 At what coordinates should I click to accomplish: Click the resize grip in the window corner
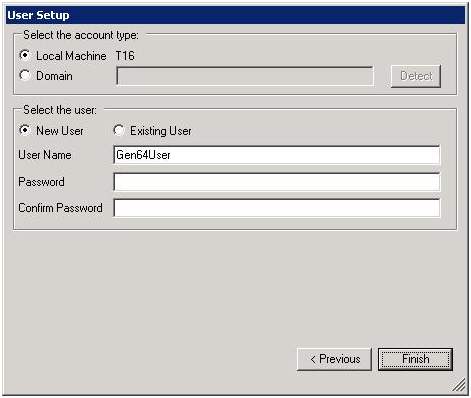[459, 385]
